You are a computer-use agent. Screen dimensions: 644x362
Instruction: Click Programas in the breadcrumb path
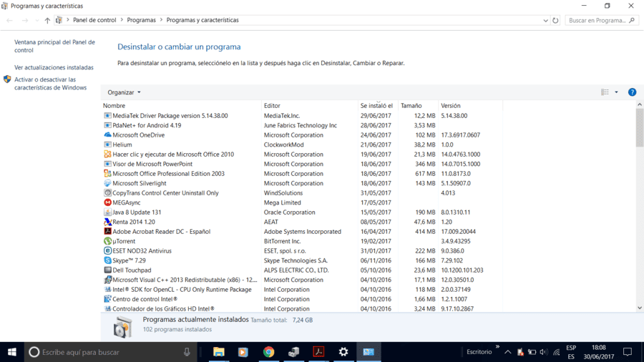tap(141, 20)
